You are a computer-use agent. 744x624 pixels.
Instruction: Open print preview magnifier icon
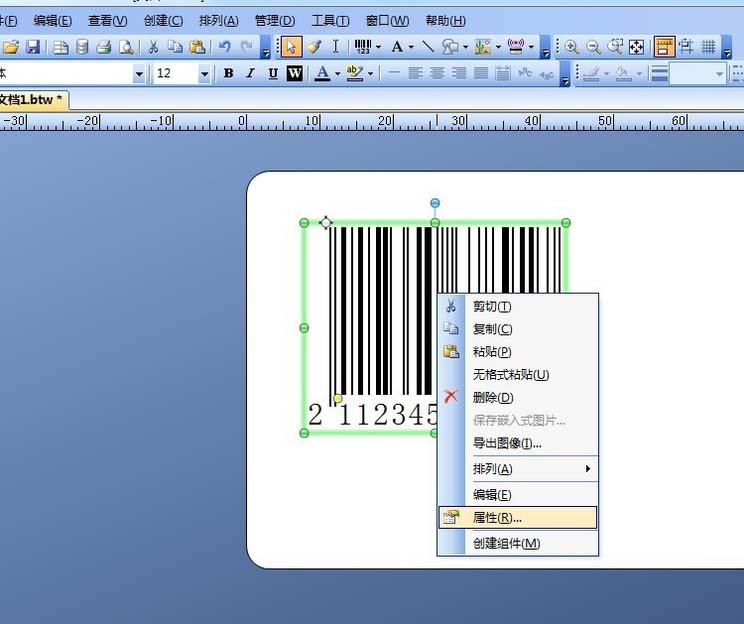coord(126,47)
